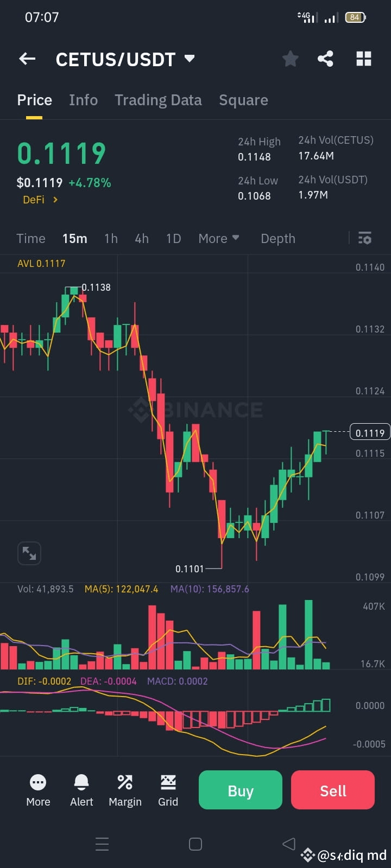Expand the More timeframes dropdown
The image size is (391, 868).
(218, 238)
